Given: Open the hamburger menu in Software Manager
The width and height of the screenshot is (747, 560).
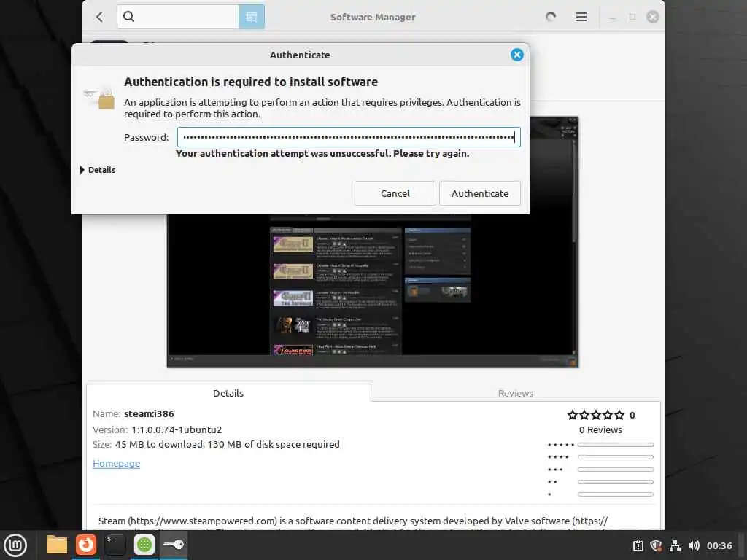Looking at the screenshot, I should [x=581, y=17].
